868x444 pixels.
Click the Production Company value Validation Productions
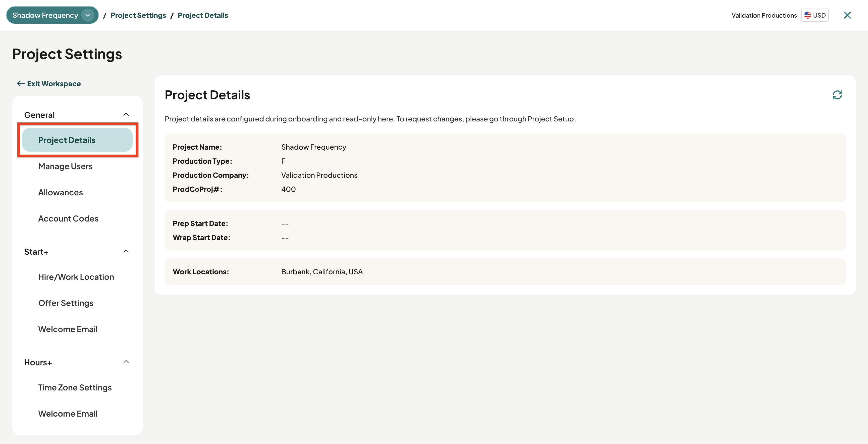[319, 175]
